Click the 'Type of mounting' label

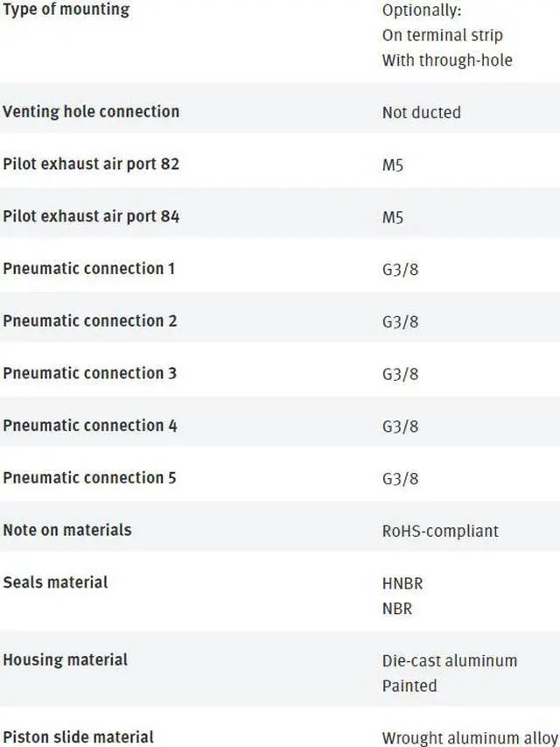pos(66,10)
